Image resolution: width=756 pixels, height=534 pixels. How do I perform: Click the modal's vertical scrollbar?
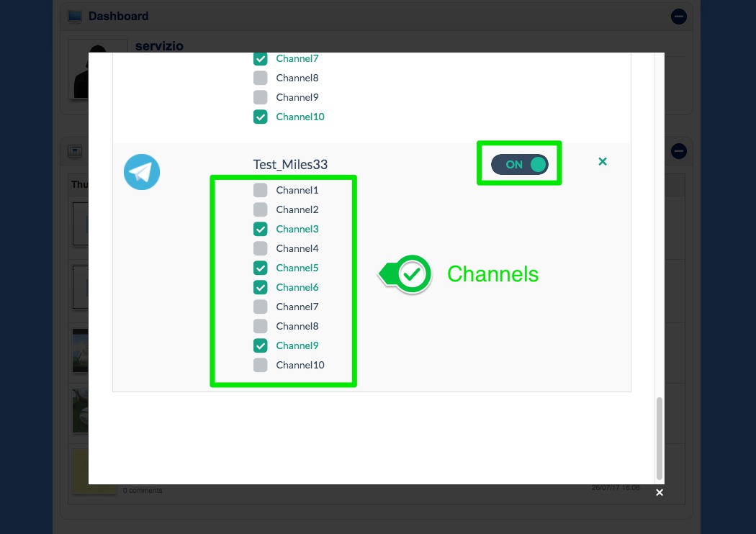pyautogui.click(x=659, y=438)
